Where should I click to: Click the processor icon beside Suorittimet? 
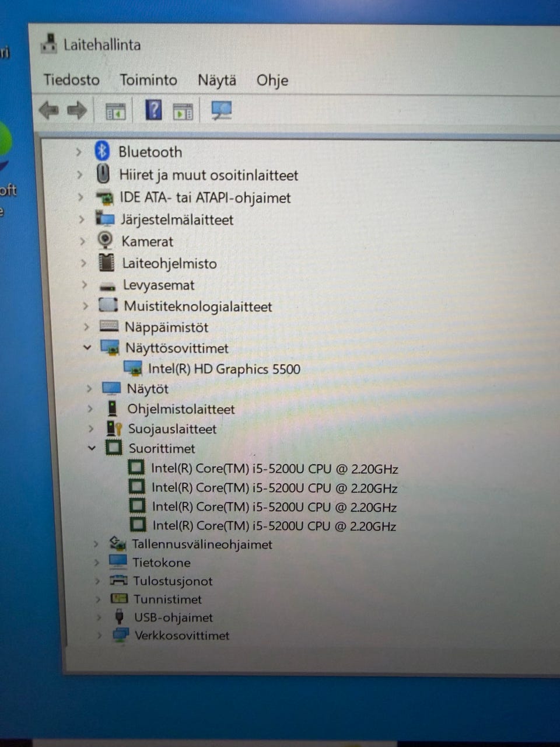click(113, 448)
